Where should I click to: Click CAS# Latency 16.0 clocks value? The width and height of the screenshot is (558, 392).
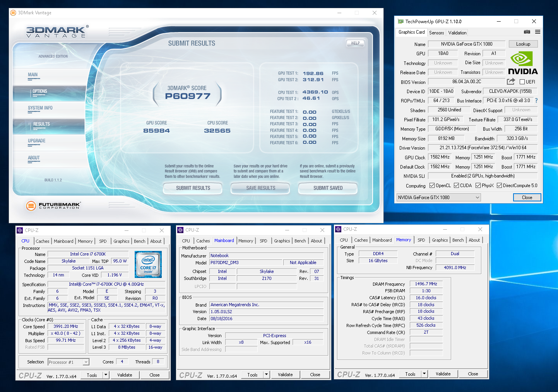[x=426, y=298]
